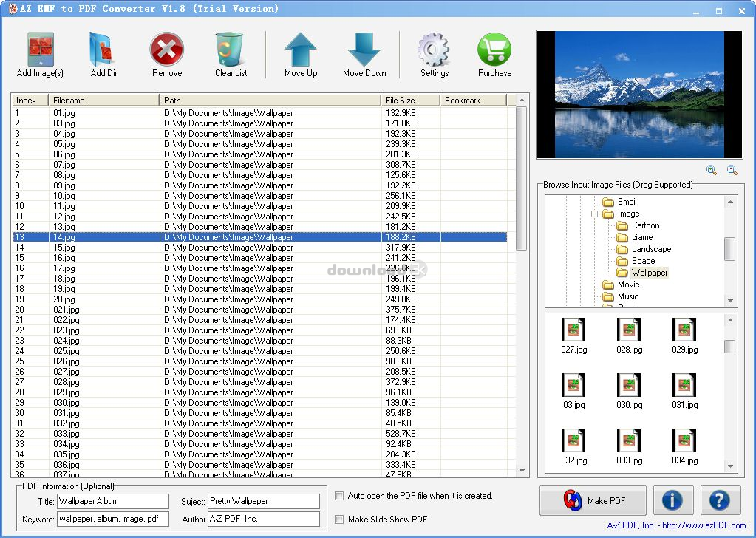Screen dimensions: 756x538
Task: Open Settings via the gear icon
Action: tap(434, 50)
